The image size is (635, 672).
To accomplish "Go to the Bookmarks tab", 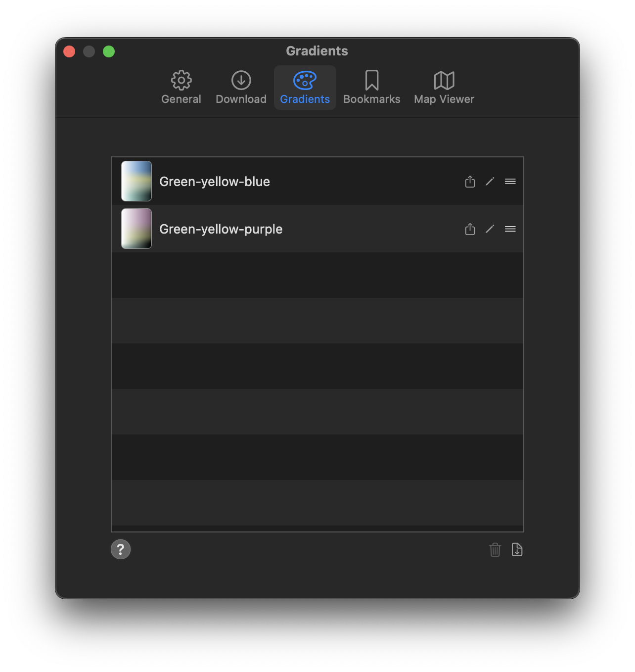I will (371, 88).
